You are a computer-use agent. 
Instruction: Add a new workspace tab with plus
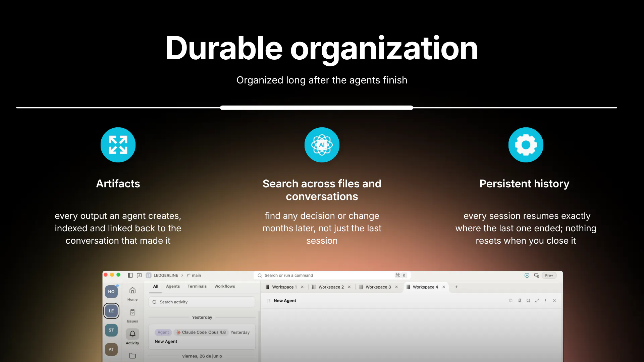(457, 287)
